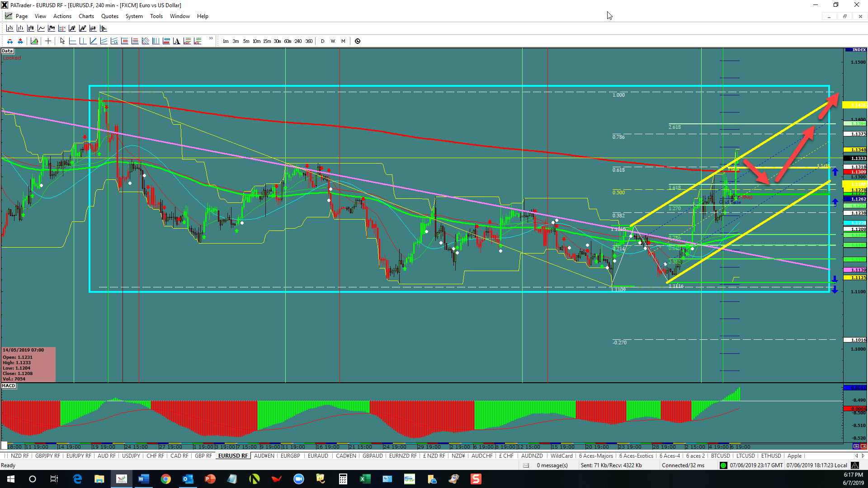
Task: Select the vertical time zones tool
Action: (x=156, y=41)
